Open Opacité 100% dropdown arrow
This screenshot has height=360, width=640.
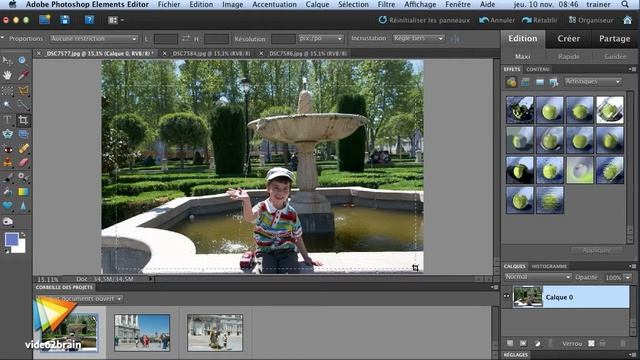628,278
